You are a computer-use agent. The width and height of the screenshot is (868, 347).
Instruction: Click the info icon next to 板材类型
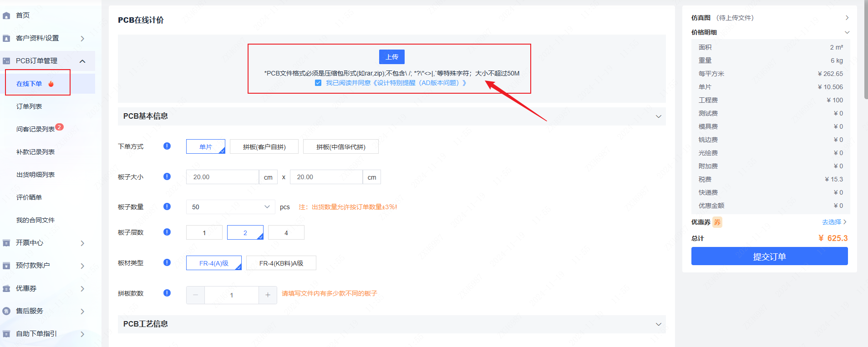167,262
